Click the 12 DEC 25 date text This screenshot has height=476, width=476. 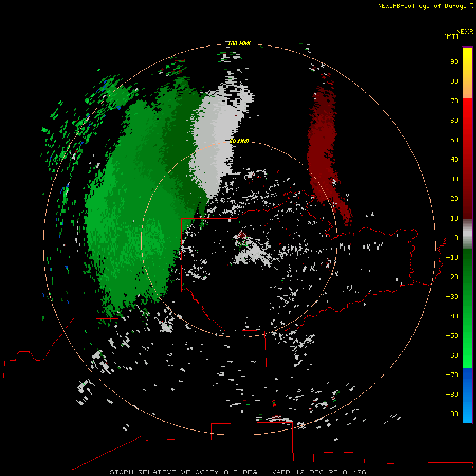pyautogui.click(x=317, y=472)
